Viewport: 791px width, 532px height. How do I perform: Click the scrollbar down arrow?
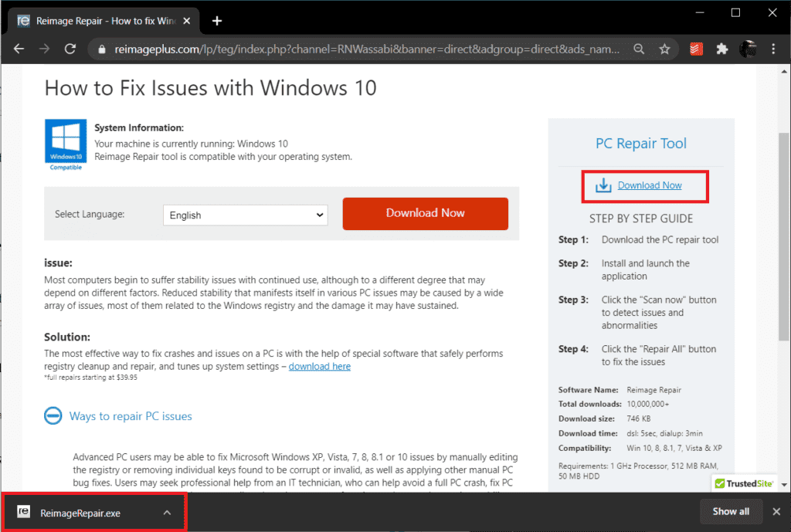(x=784, y=485)
